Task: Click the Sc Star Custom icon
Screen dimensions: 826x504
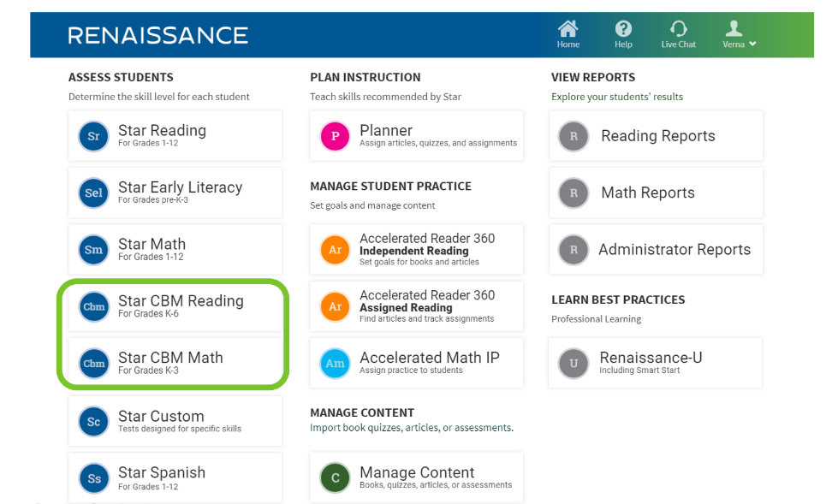Action: click(94, 422)
